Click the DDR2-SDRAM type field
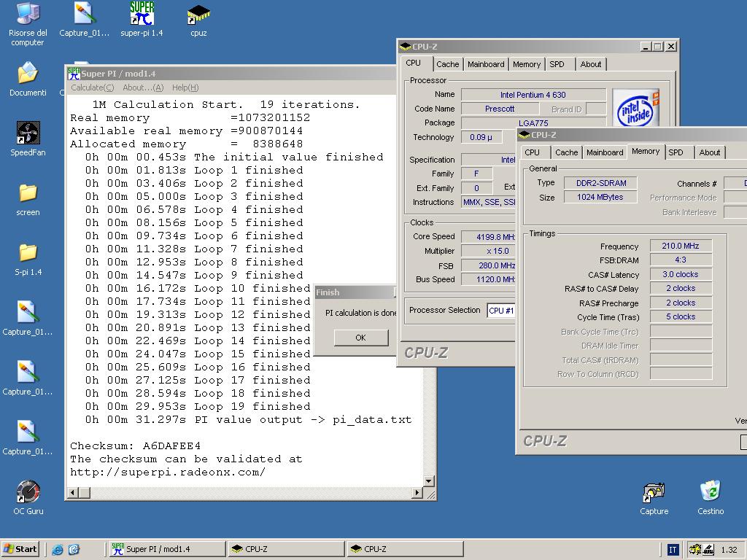Image resolution: width=747 pixels, height=560 pixels. [x=601, y=183]
